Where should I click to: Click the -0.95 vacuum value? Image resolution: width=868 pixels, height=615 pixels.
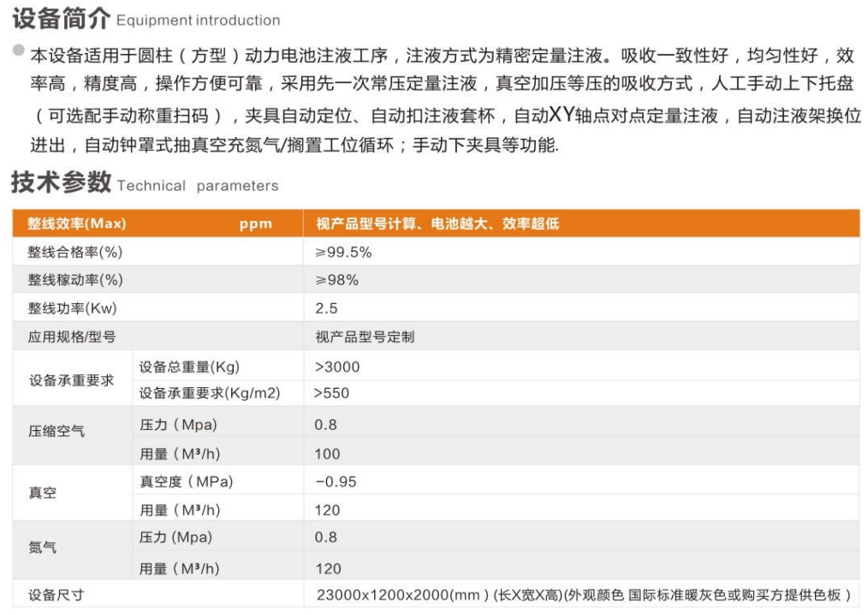[x=336, y=481]
